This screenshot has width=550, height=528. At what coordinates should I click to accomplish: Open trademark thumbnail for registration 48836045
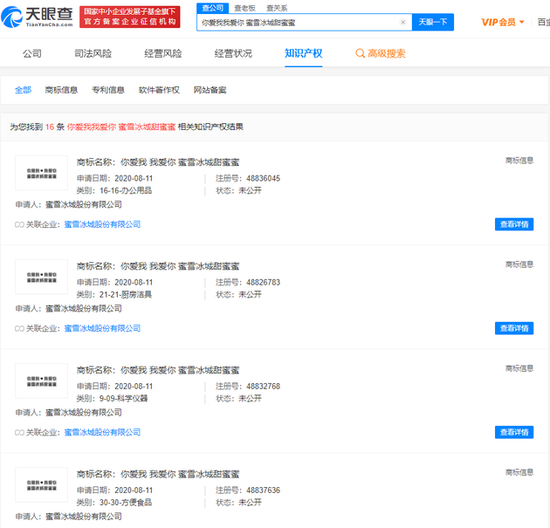click(41, 173)
